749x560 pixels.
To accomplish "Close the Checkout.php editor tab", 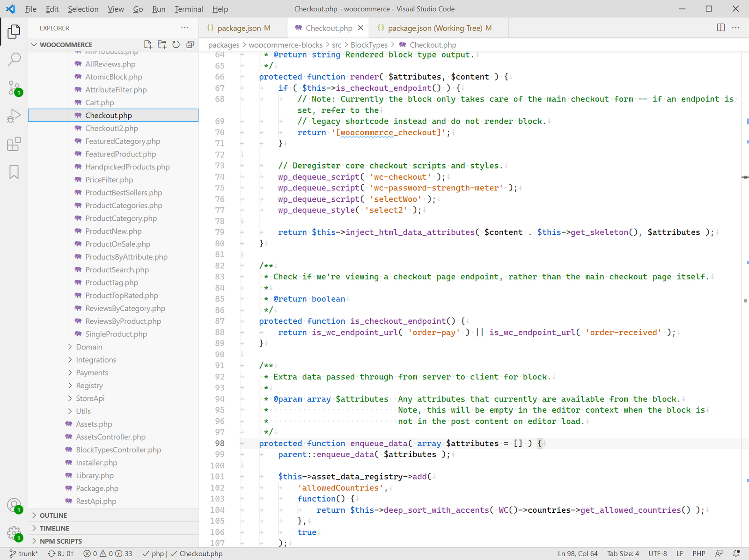I will click(360, 28).
